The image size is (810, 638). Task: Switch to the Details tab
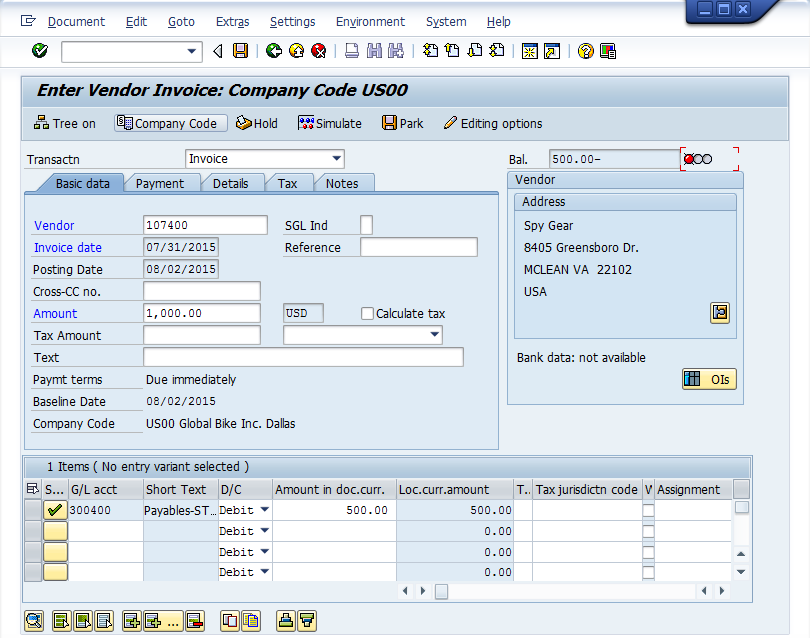pyautogui.click(x=230, y=183)
